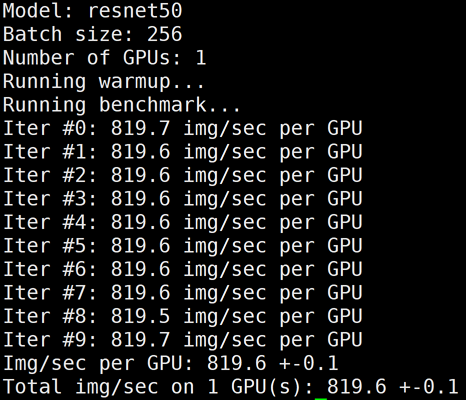Screen dimensions: 466x400
Task: Click the Iter #9 result line
Action: point(183,340)
